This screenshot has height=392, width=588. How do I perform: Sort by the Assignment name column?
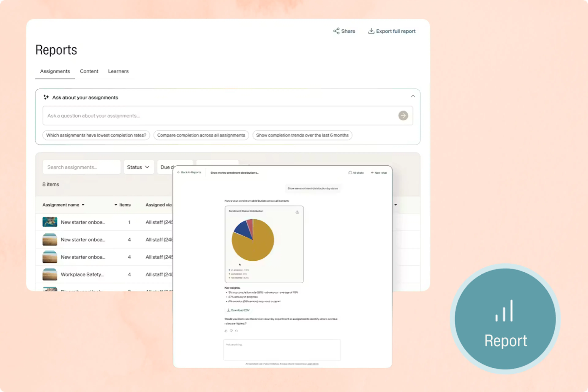63,205
